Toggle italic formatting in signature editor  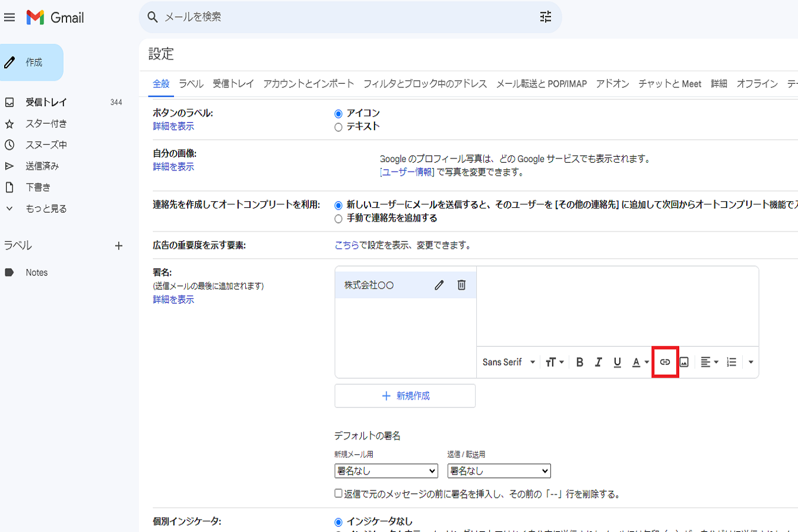(x=598, y=362)
